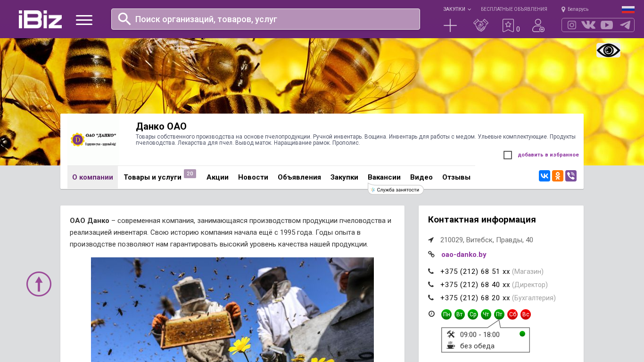Click the 09:00 - 18:00 working hours text

(x=480, y=335)
